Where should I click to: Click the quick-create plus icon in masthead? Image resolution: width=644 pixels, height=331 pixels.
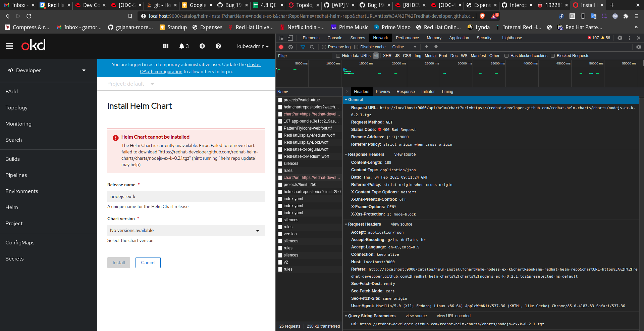[202, 46]
